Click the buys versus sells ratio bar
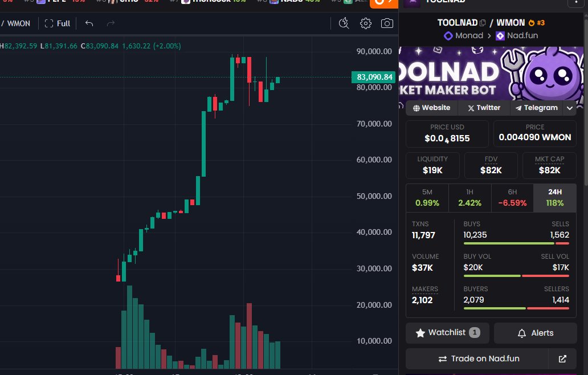Image resolution: width=588 pixels, height=375 pixels. coord(516,243)
